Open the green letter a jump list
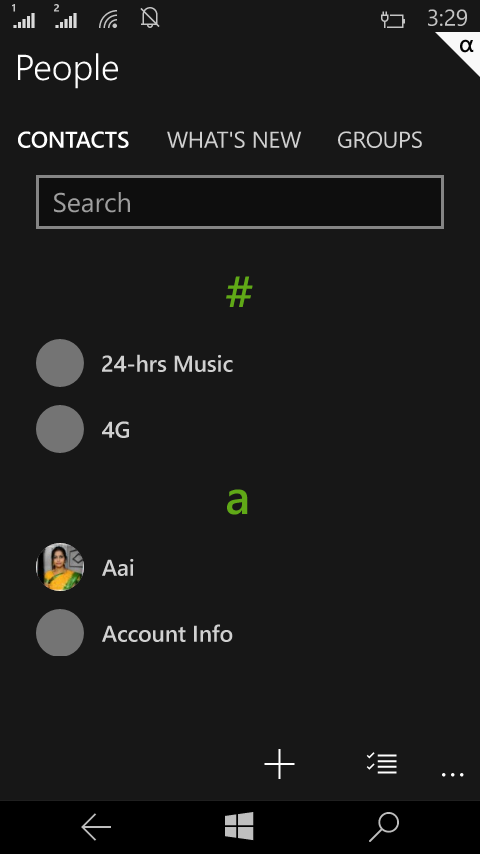The height and width of the screenshot is (854, 480). pyautogui.click(x=237, y=501)
